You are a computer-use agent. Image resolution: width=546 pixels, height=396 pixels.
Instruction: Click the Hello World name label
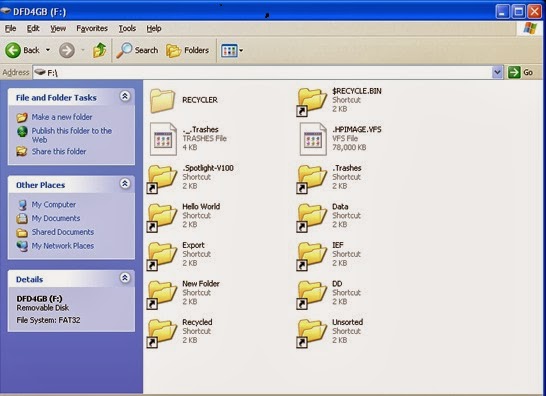201,207
